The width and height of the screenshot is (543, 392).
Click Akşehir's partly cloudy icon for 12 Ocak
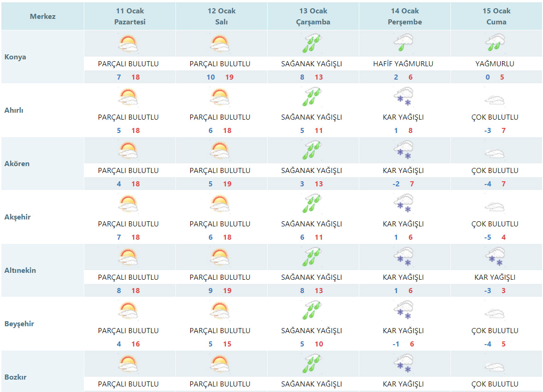tap(220, 204)
